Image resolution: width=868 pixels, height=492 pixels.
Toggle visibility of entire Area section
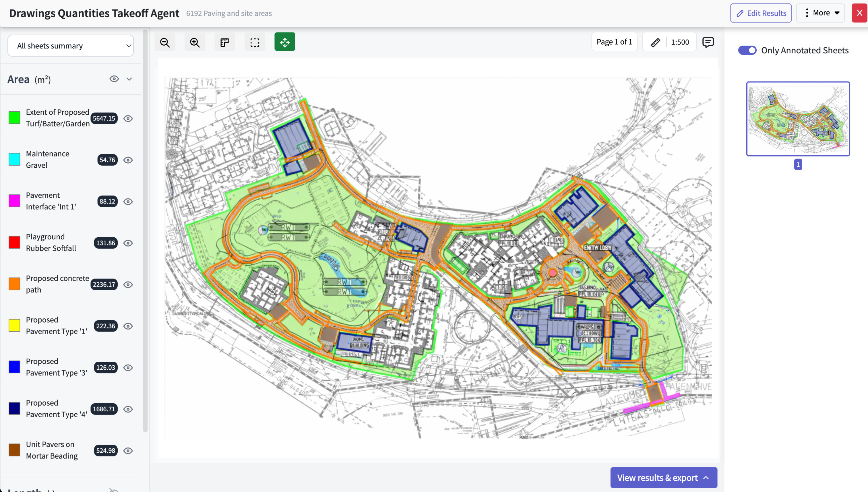pyautogui.click(x=114, y=79)
